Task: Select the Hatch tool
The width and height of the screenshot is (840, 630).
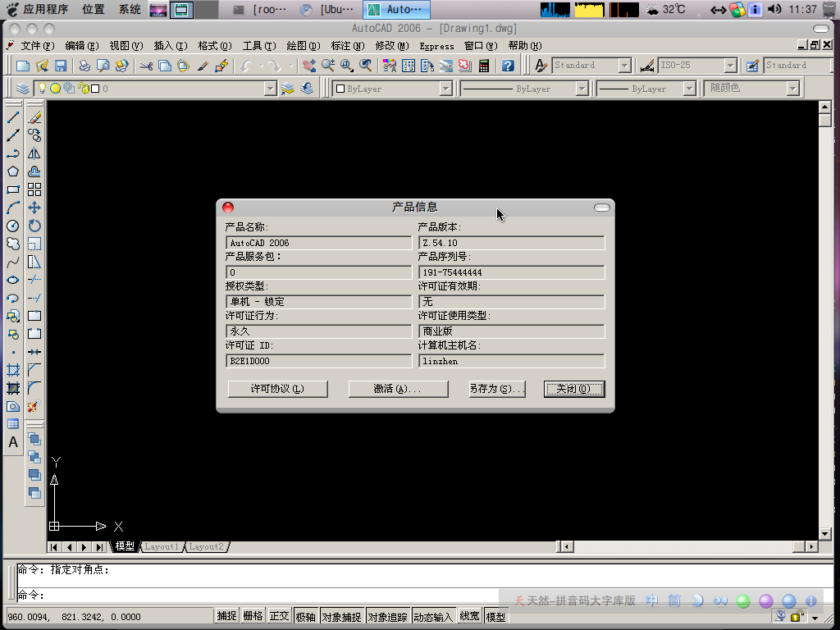Action: coord(13,370)
